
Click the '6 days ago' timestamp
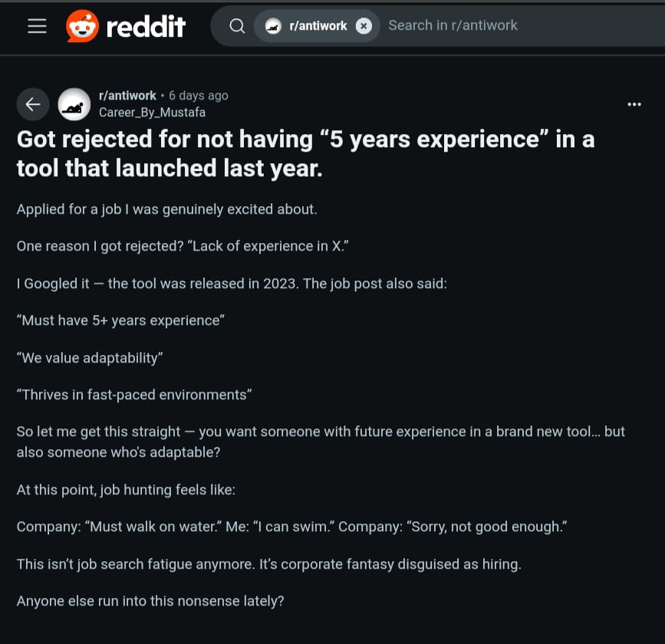coord(199,96)
